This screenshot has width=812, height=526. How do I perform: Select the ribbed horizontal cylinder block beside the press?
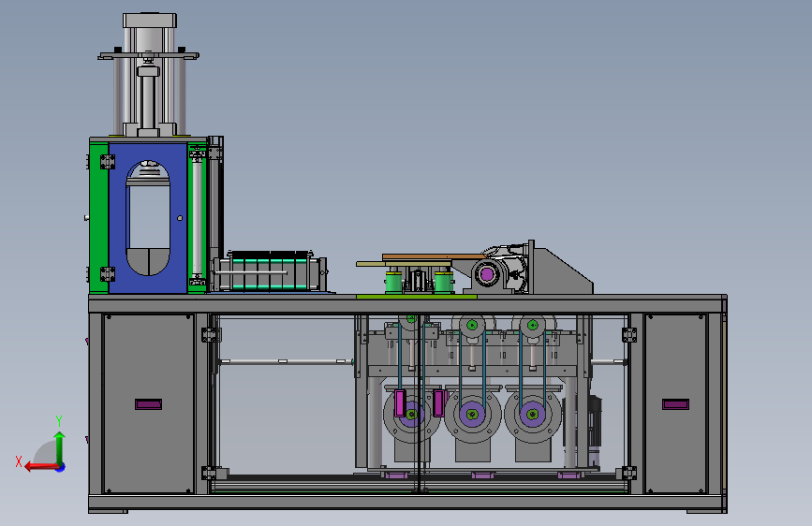(x=270, y=271)
